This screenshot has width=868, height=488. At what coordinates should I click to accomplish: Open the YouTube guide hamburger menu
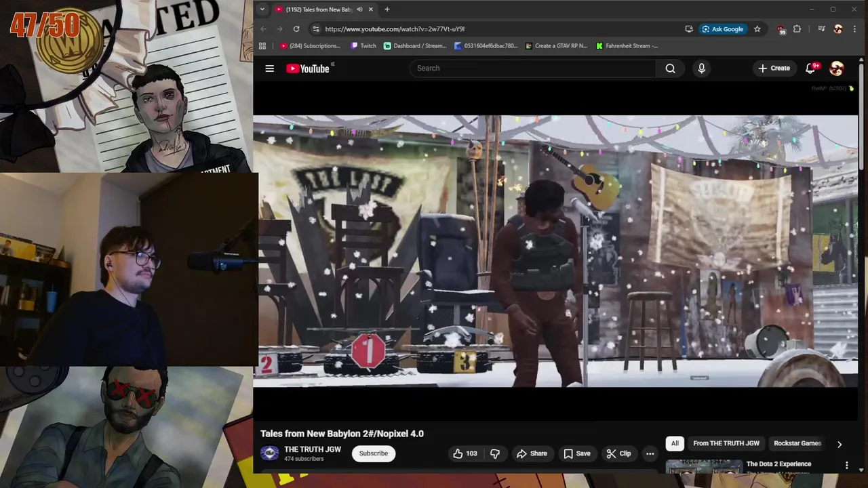pyautogui.click(x=269, y=68)
